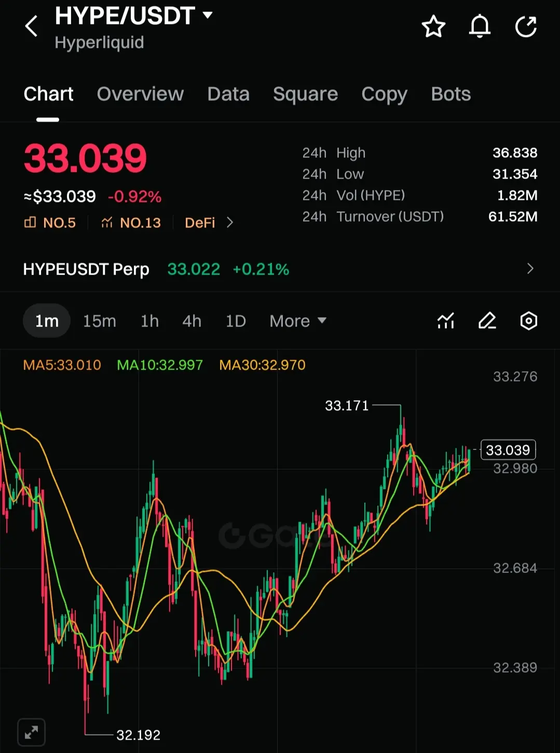Image resolution: width=560 pixels, height=753 pixels.
Task: Open chart indicators icon
Action: (x=446, y=321)
